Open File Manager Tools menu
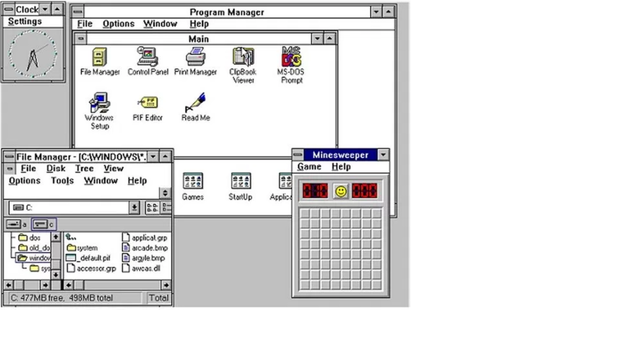 (62, 180)
